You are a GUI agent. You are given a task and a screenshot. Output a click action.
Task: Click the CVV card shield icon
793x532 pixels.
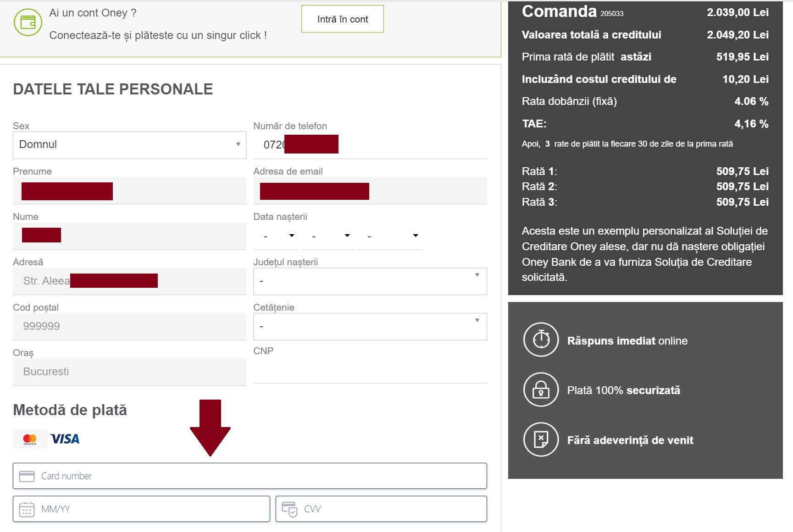coord(289,509)
